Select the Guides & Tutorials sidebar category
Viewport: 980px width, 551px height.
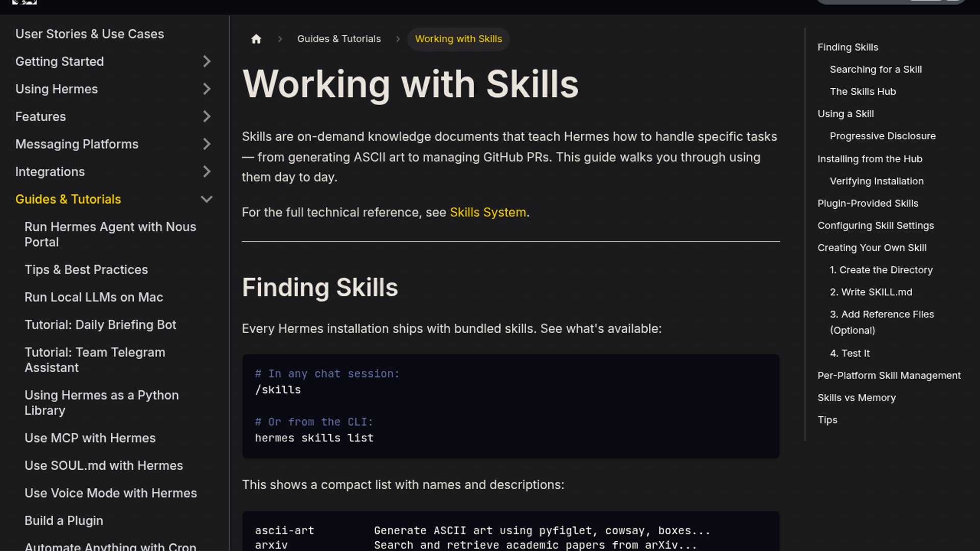(x=68, y=199)
